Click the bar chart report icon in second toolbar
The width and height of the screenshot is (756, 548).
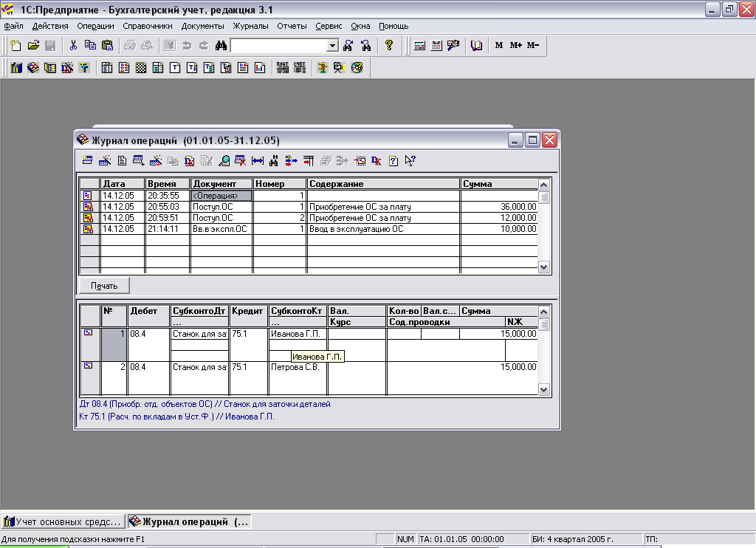click(x=260, y=67)
